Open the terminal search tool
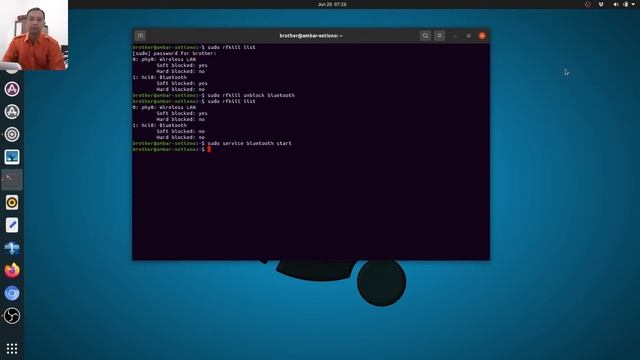This screenshot has width=640, height=360. pyautogui.click(x=425, y=36)
